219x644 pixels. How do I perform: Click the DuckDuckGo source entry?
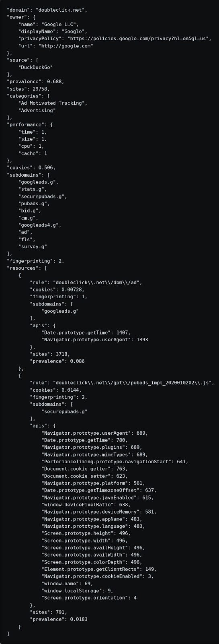pos(36,67)
